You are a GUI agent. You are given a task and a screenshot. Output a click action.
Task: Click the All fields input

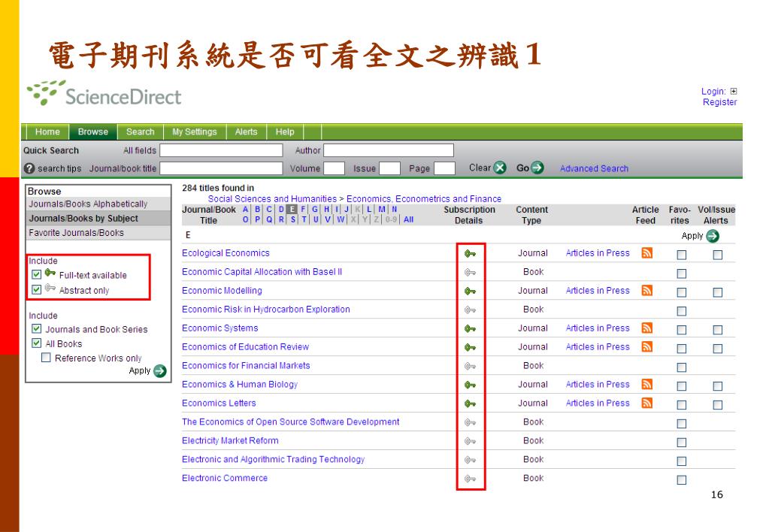pyautogui.click(x=221, y=150)
